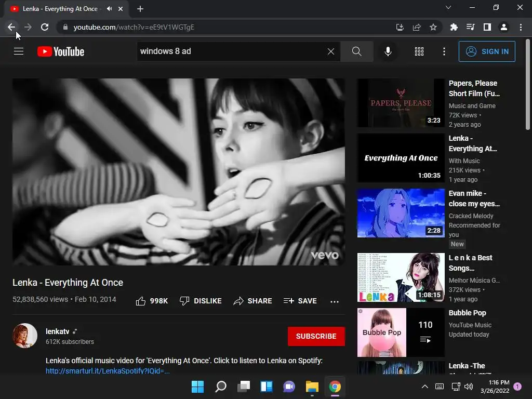Viewport: 532px width, 399px height.
Task: Mute tab via the speaker icon
Action: (109, 9)
